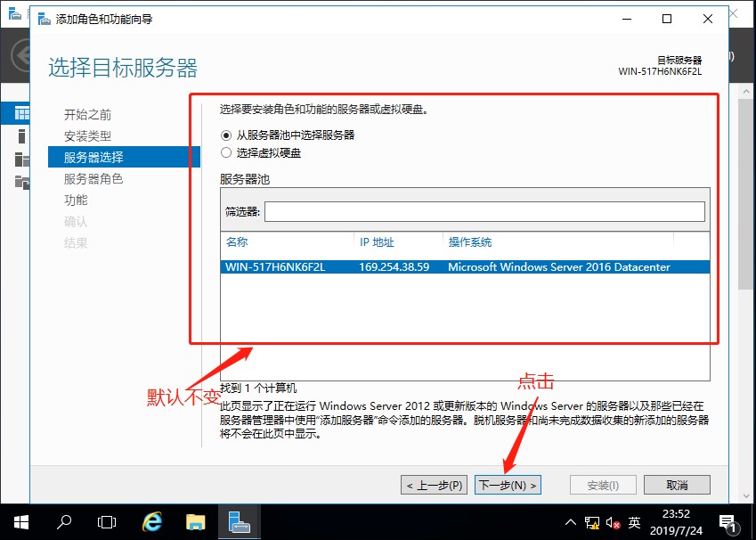Maximize the wizard window

[667, 19]
